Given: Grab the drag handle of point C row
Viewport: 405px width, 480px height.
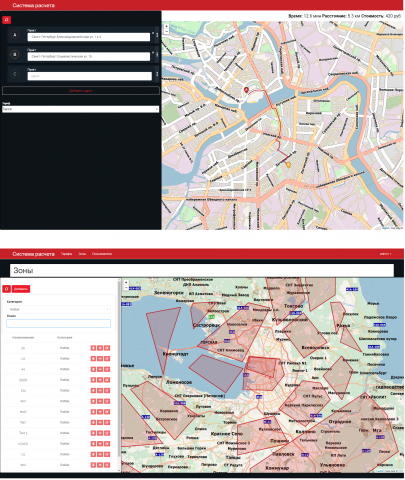Looking at the screenshot, I should click(x=157, y=74).
